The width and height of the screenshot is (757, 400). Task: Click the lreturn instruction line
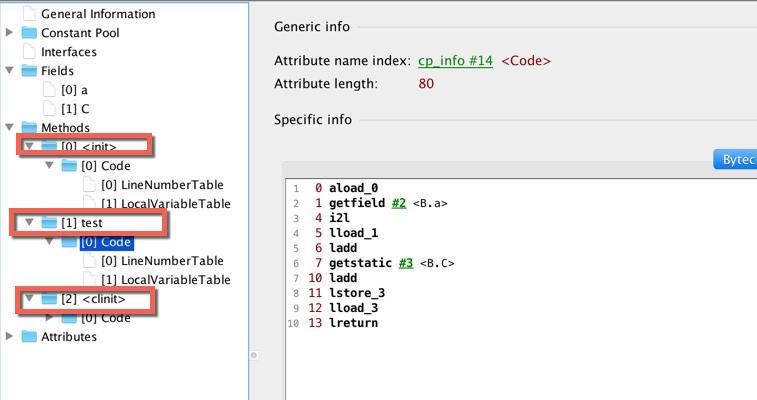[353, 323]
